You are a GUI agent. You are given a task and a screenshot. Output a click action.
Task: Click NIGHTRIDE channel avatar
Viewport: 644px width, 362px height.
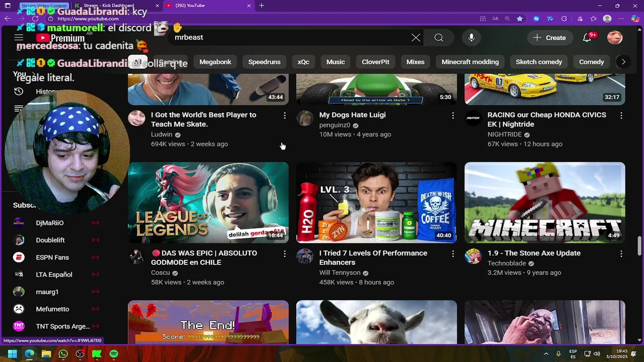pyautogui.click(x=473, y=118)
